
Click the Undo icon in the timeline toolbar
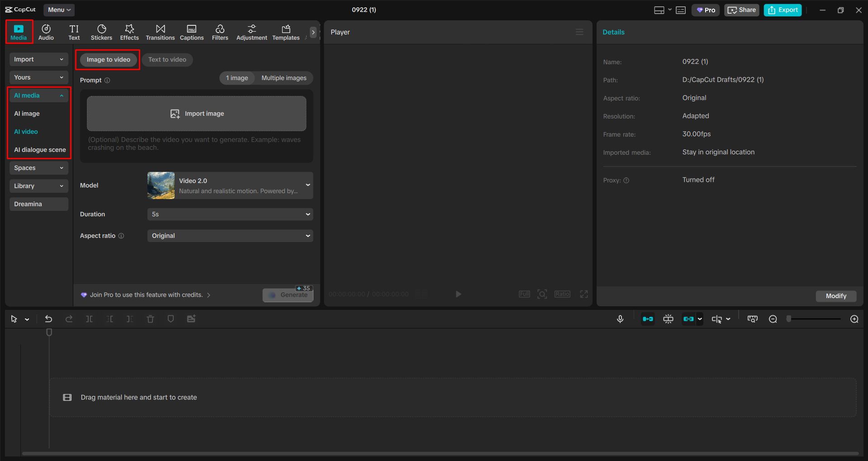[x=48, y=318]
